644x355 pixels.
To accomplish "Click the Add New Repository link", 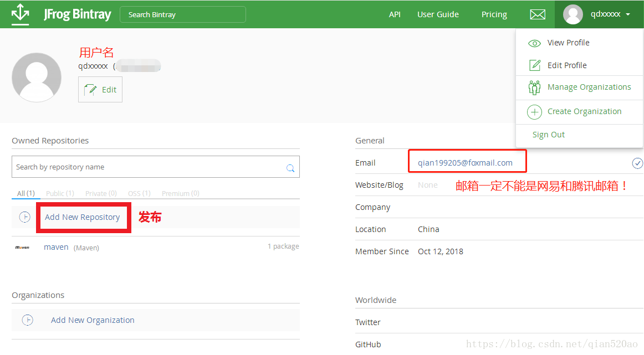I will 82,217.
